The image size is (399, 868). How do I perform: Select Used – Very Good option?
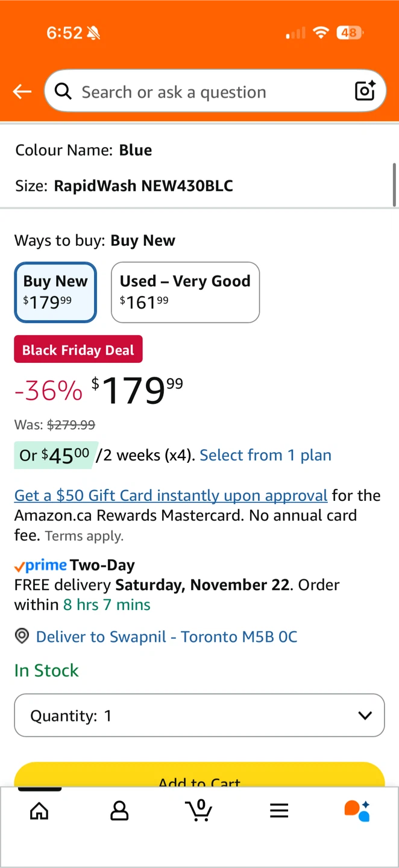tap(185, 292)
